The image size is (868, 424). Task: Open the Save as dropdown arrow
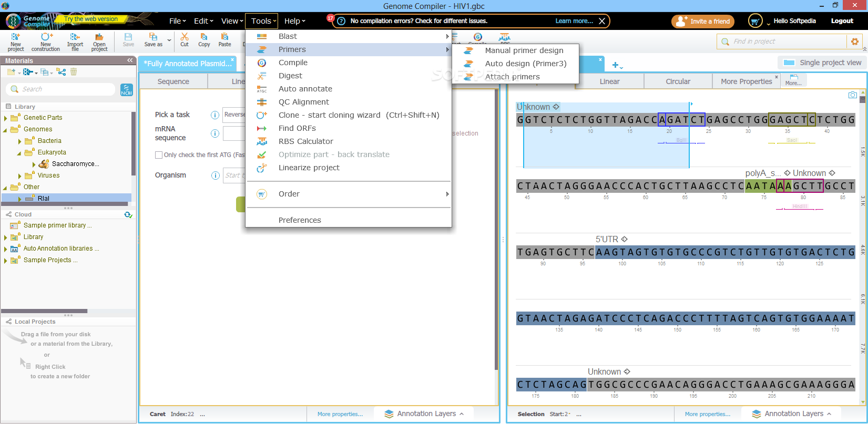click(169, 40)
